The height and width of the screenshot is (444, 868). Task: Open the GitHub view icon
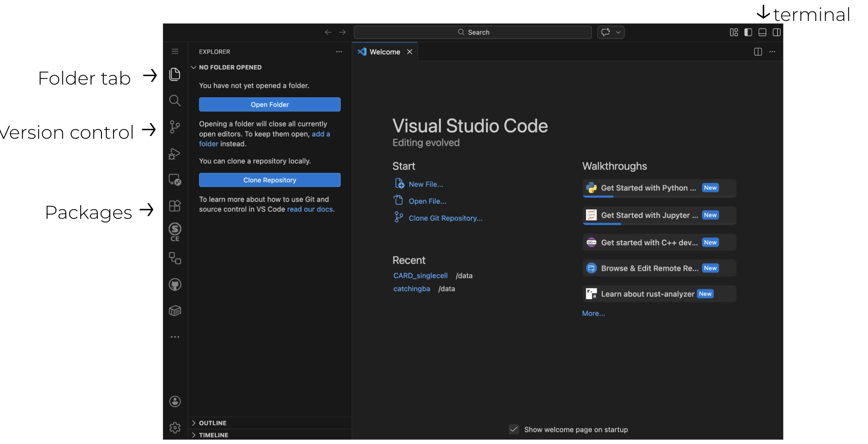(x=175, y=285)
